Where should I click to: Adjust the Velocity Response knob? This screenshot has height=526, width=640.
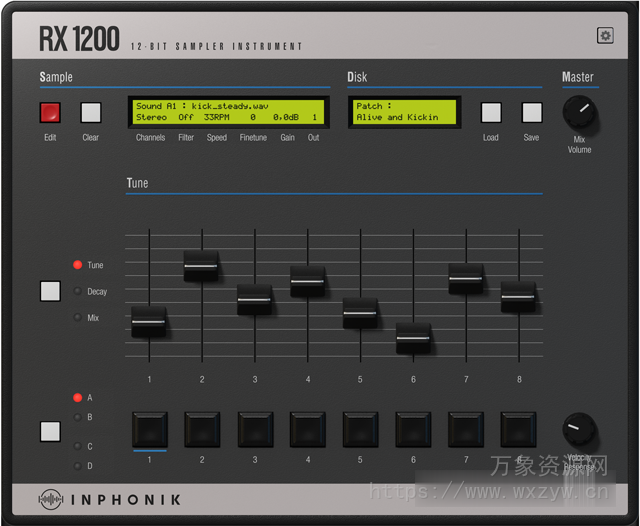(579, 429)
